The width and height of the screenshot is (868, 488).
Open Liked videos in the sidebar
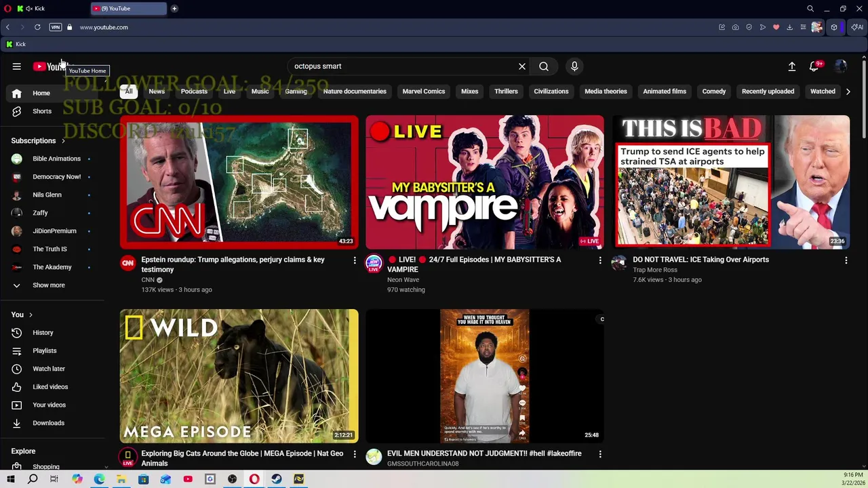tap(53, 387)
